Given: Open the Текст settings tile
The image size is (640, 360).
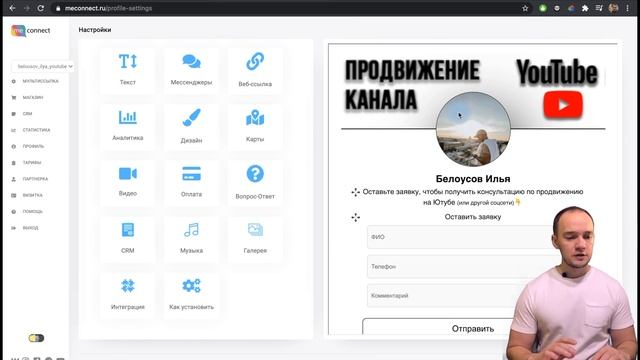Looking at the screenshot, I should [x=128, y=71].
